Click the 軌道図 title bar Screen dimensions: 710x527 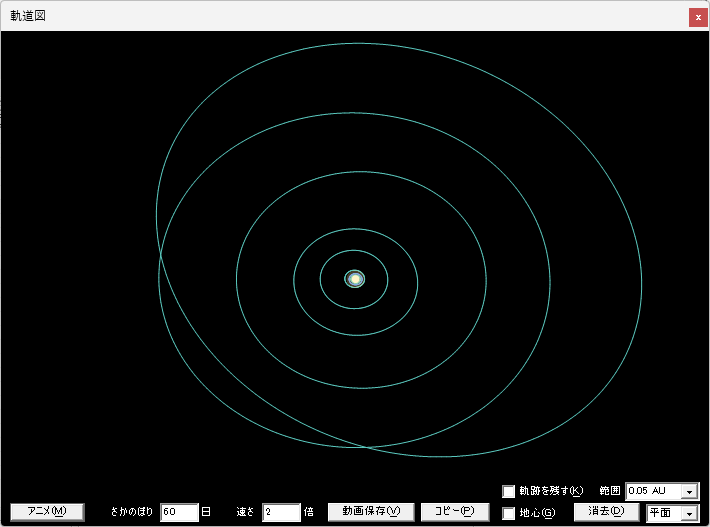[x=344, y=16]
